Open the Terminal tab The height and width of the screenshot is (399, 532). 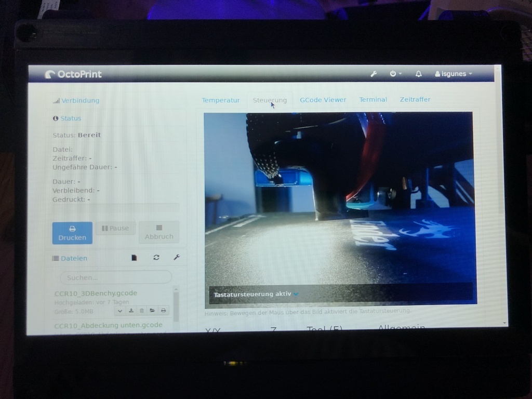(x=373, y=99)
